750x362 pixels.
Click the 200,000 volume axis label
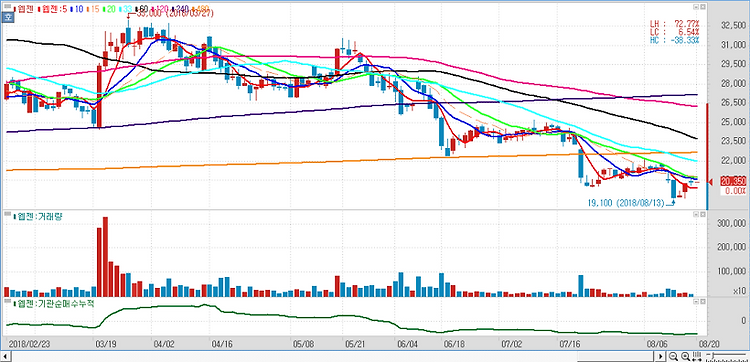pyautogui.click(x=732, y=247)
